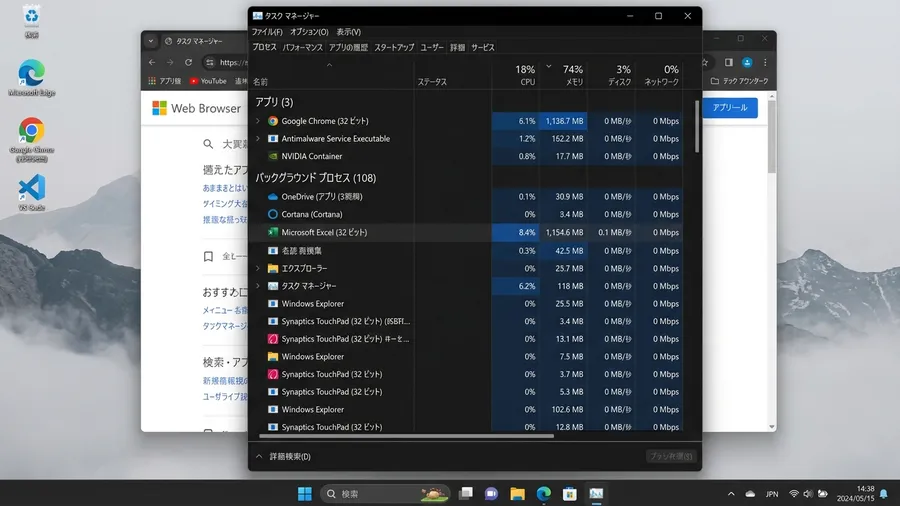
Task: Expand the エクスプローラー process group
Action: pyautogui.click(x=258, y=268)
